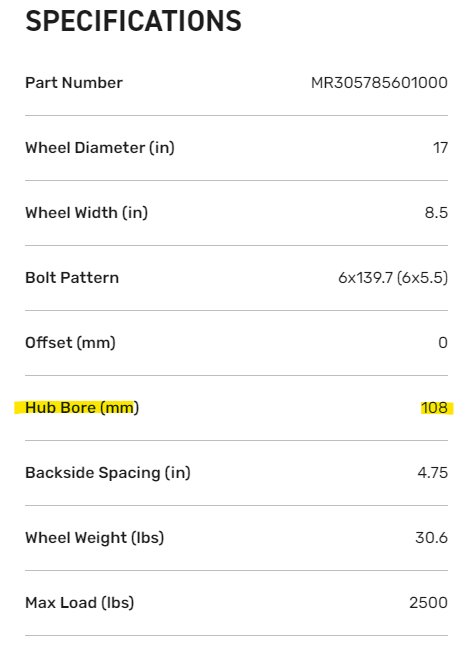The width and height of the screenshot is (474, 657).
Task: Click the backside spacing value 4.75
Action: [x=433, y=473]
